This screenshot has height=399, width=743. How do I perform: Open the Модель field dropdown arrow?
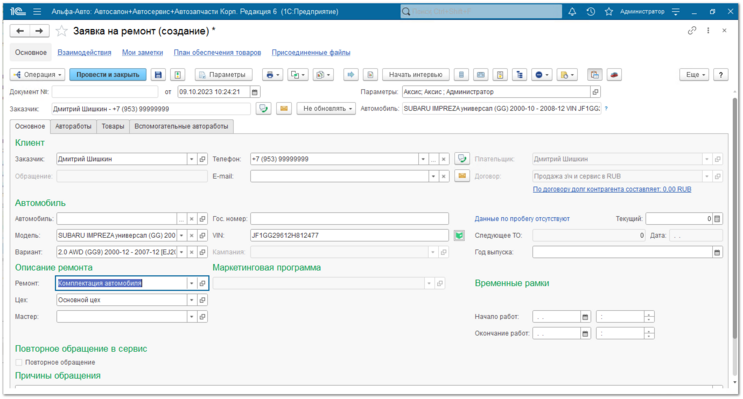click(181, 236)
